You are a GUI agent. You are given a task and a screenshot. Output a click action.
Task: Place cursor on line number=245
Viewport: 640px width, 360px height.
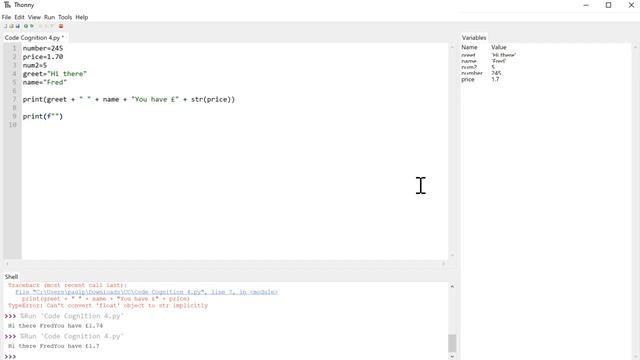point(43,49)
